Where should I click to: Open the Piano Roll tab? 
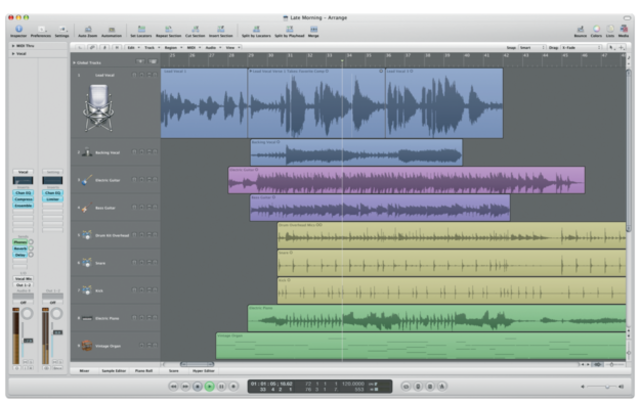(143, 371)
